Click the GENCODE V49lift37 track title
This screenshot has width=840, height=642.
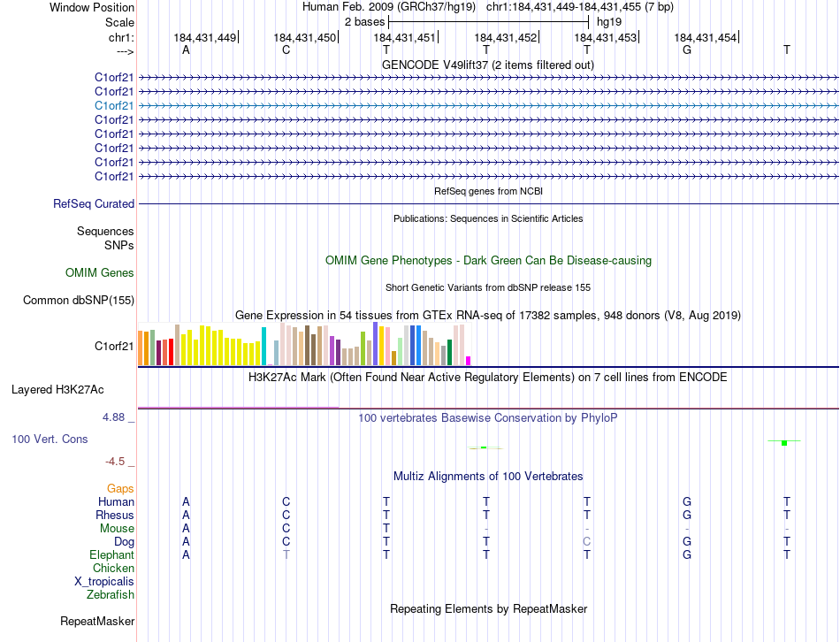[488, 65]
